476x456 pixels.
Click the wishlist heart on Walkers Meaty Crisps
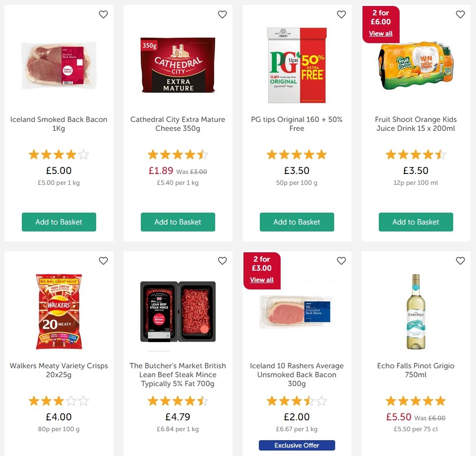click(x=103, y=261)
